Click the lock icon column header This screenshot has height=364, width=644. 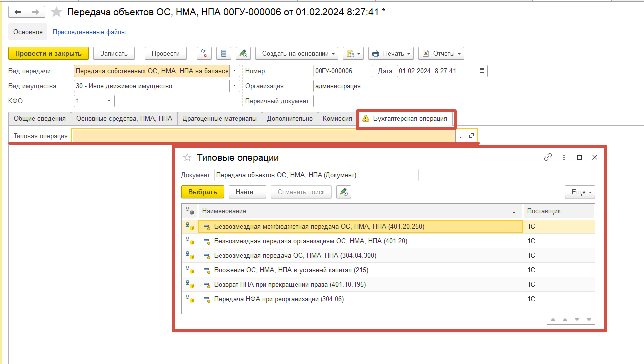[x=190, y=211]
